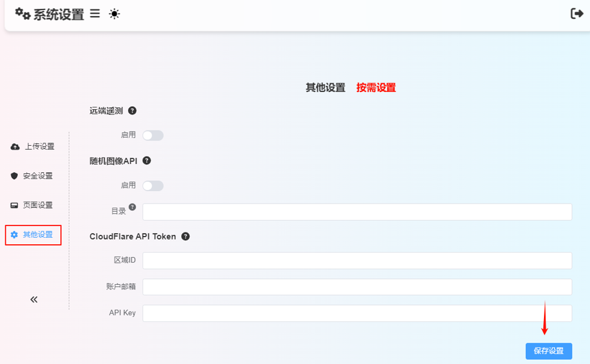
Task: Click help icon next to CloudFlare API Token
Action: pyautogui.click(x=185, y=237)
